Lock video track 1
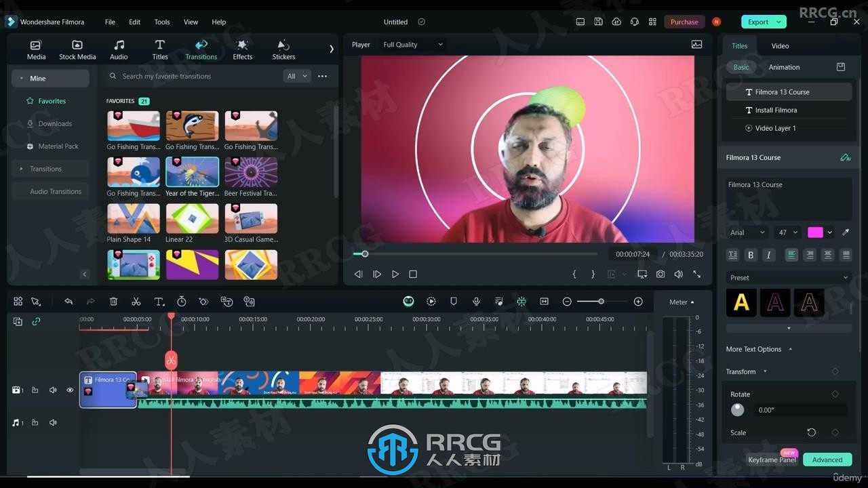The image size is (868, 488). (x=35, y=390)
